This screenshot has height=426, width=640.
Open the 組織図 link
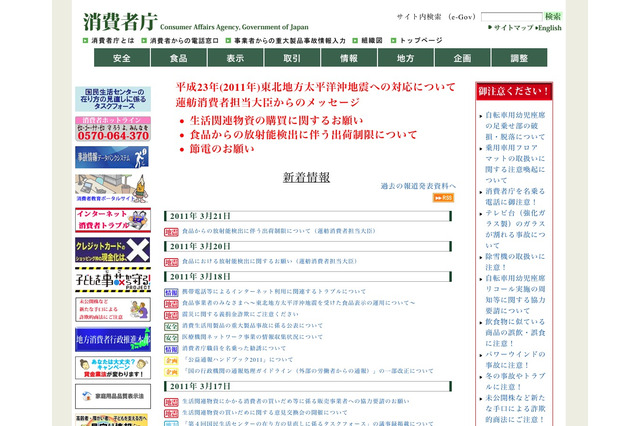pyautogui.click(x=372, y=40)
